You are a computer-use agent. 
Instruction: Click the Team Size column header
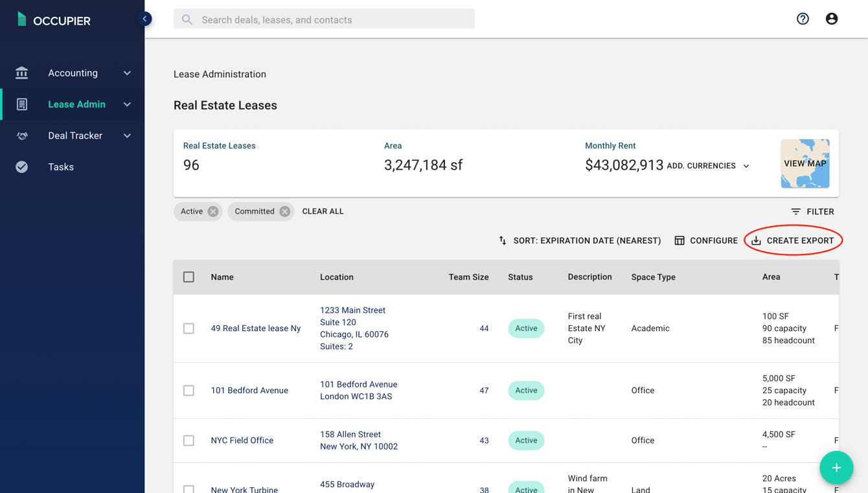click(469, 277)
